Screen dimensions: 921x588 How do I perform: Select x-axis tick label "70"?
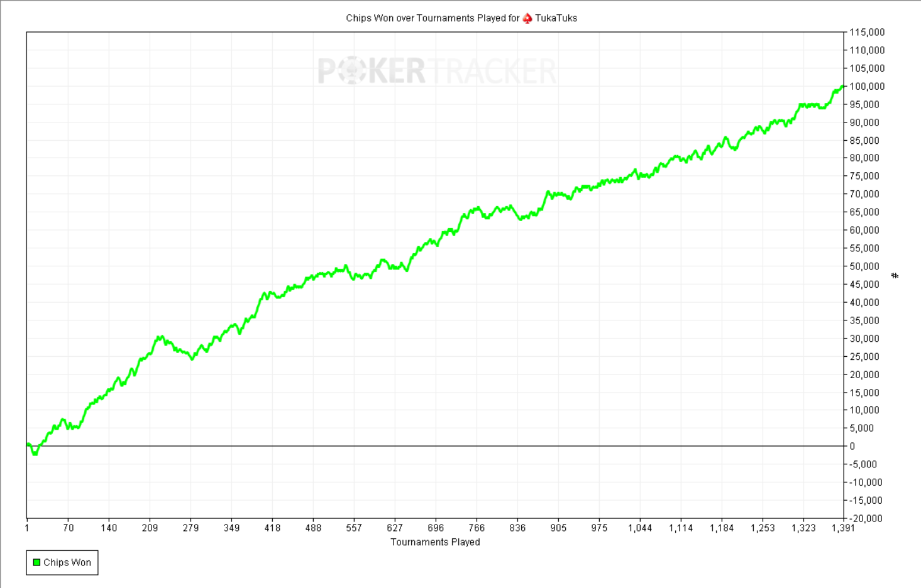(x=68, y=528)
